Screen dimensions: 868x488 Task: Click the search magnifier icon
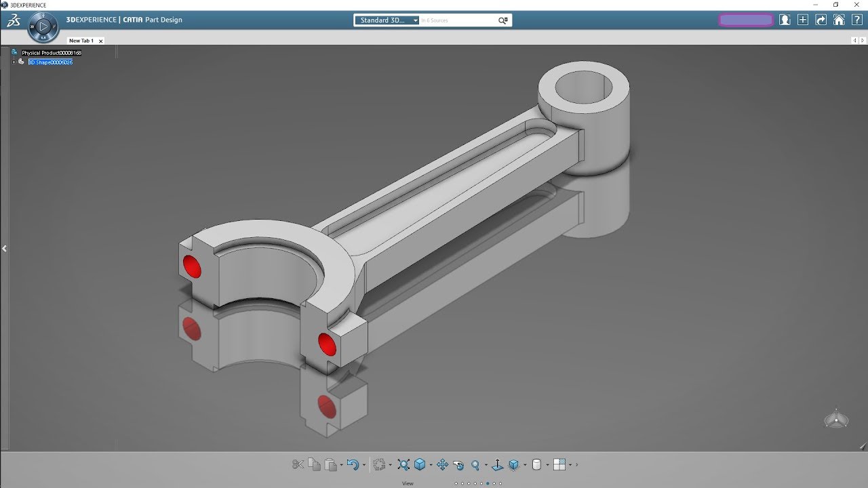pos(503,20)
